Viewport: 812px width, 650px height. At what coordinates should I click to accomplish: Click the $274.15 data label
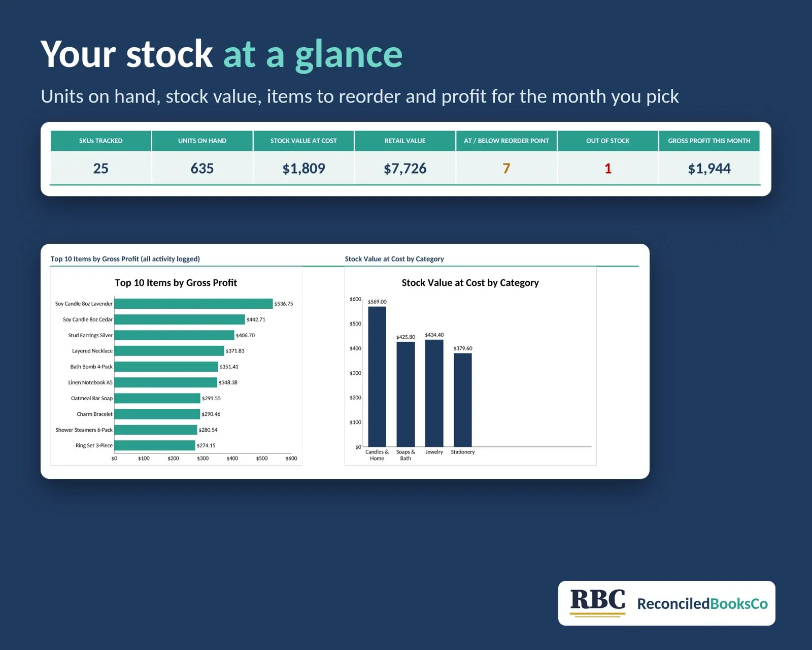click(x=206, y=445)
